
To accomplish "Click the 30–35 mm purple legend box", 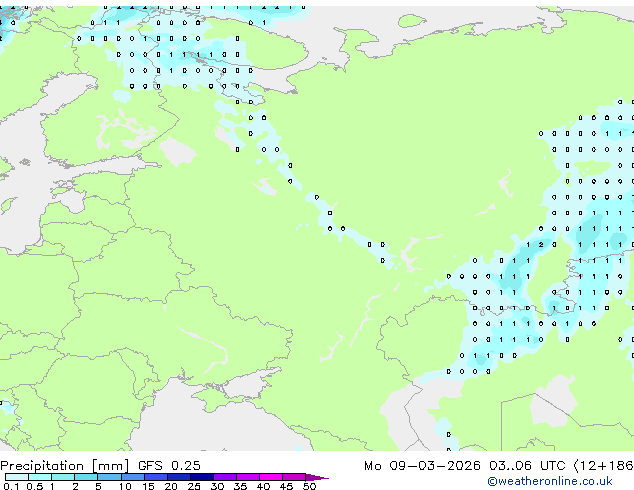I will point(225,477).
